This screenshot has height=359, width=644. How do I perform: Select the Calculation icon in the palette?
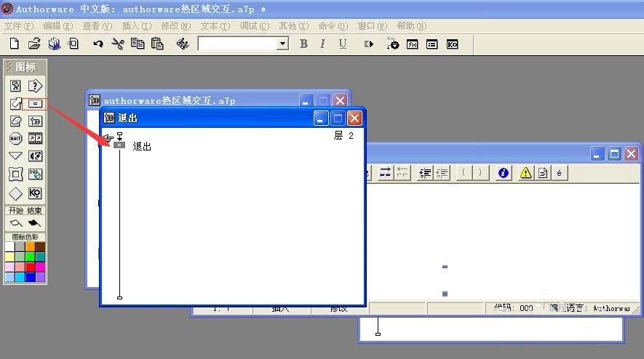pos(35,103)
